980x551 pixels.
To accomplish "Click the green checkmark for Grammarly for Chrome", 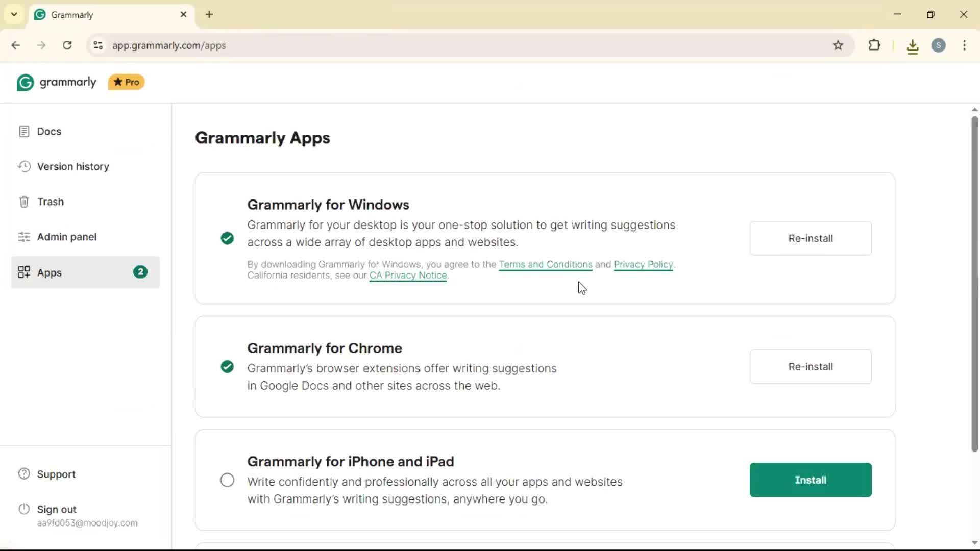I will click(227, 367).
